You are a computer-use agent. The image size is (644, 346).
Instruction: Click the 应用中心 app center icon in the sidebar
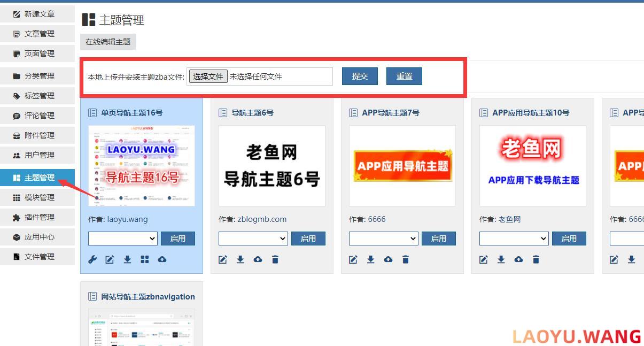(x=16, y=237)
